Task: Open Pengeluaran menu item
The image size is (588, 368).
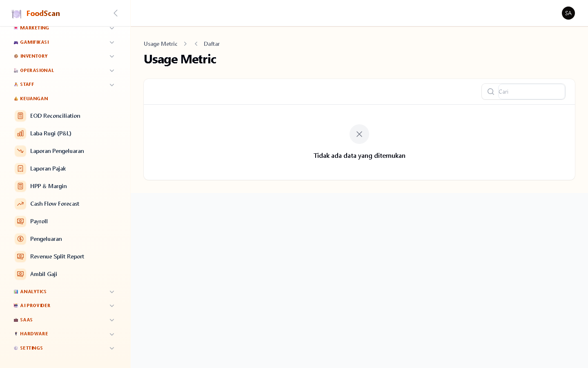Action: point(65,239)
